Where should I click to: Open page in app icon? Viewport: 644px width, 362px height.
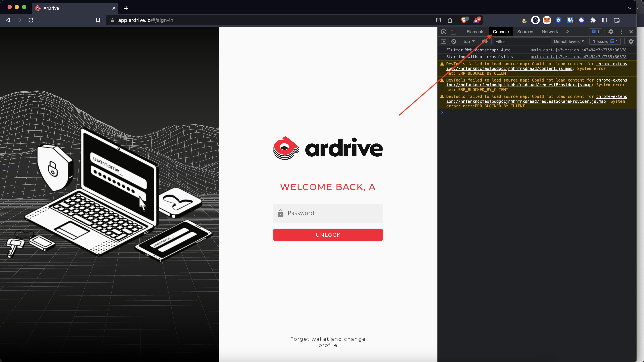438,20
